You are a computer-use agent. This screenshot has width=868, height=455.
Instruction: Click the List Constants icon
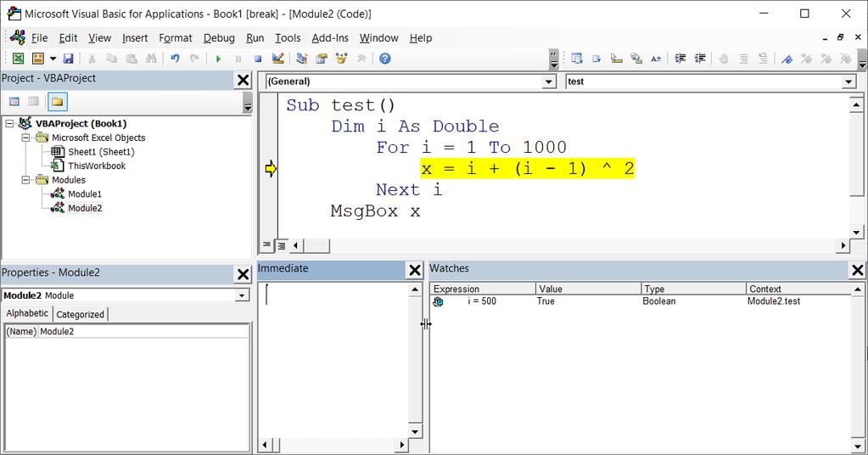596,59
